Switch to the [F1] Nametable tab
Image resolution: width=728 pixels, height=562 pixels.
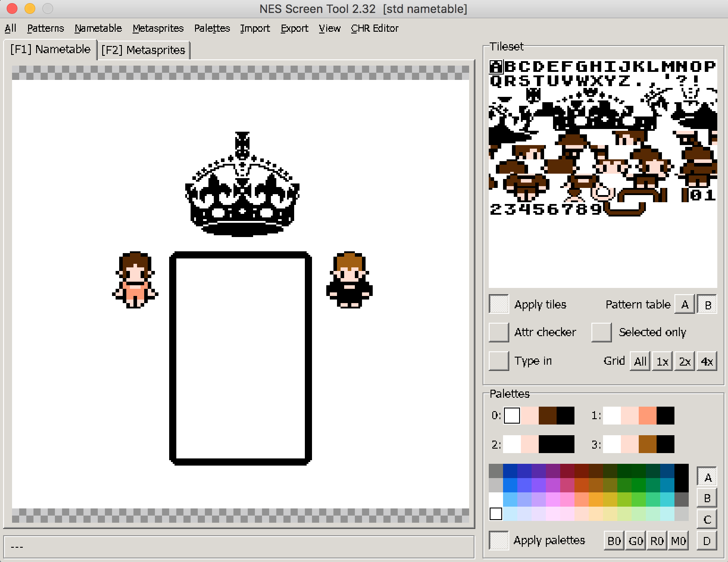(x=50, y=49)
